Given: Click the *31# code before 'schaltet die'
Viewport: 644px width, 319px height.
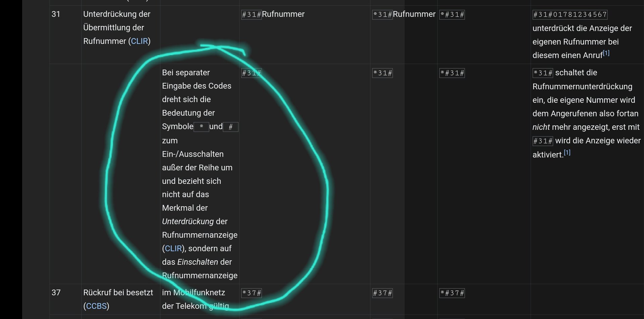Looking at the screenshot, I should (x=543, y=73).
